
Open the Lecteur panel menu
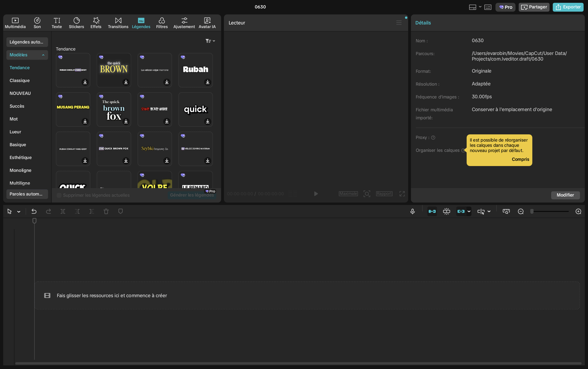click(x=399, y=23)
